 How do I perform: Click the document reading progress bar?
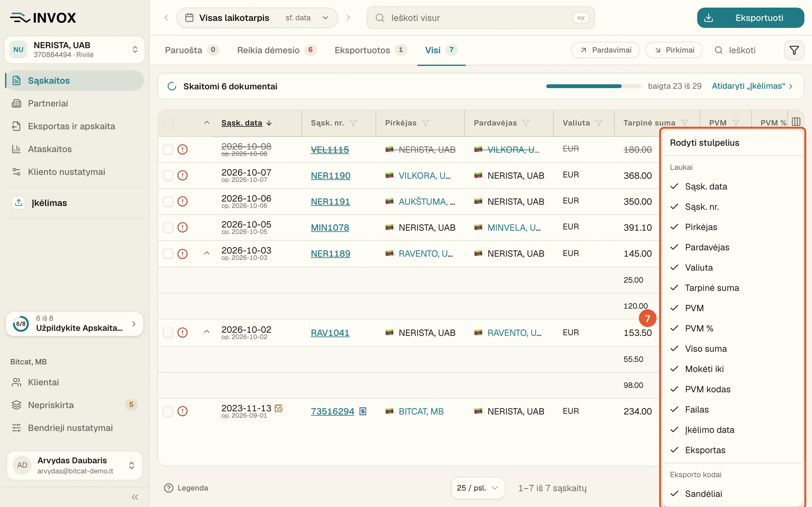593,86
